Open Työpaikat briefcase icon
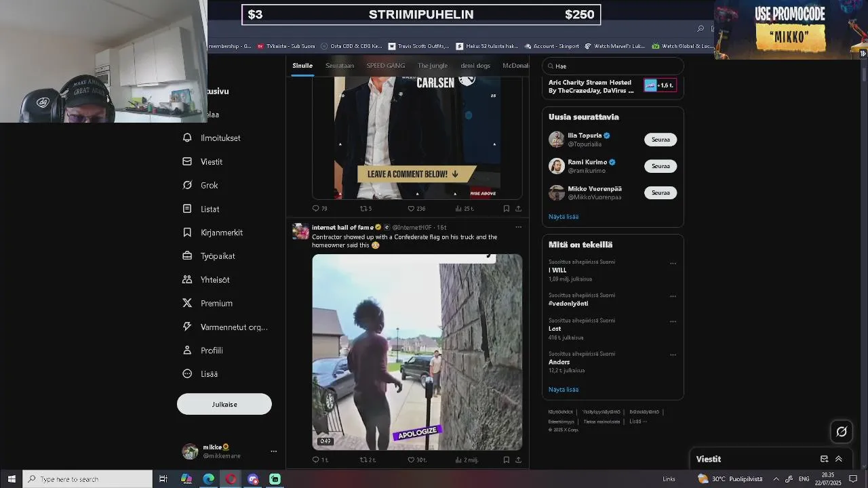 pyautogui.click(x=187, y=256)
